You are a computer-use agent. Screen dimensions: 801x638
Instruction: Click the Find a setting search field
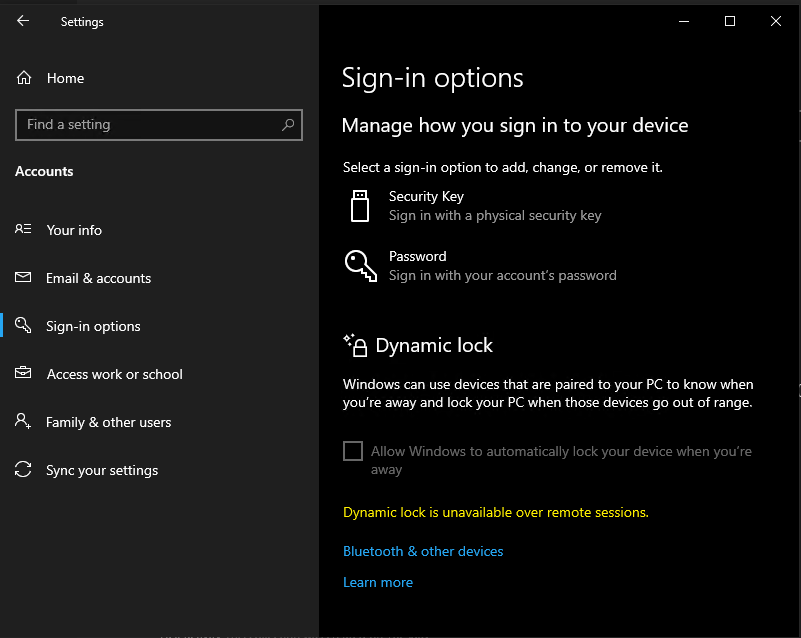click(x=150, y=125)
